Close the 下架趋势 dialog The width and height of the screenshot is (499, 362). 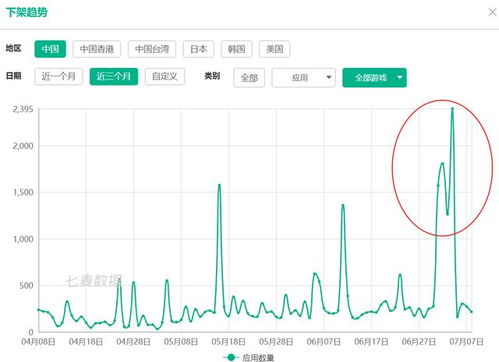[x=492, y=12]
